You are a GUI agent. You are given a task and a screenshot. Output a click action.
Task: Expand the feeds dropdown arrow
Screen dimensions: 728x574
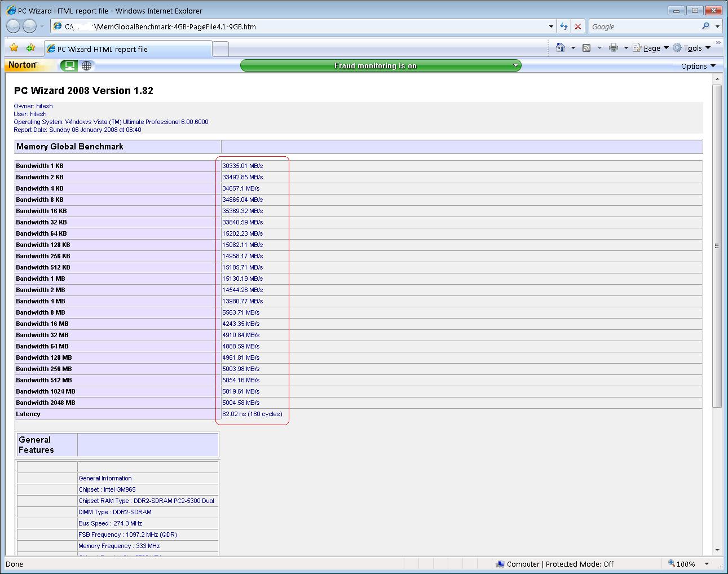[599, 48]
